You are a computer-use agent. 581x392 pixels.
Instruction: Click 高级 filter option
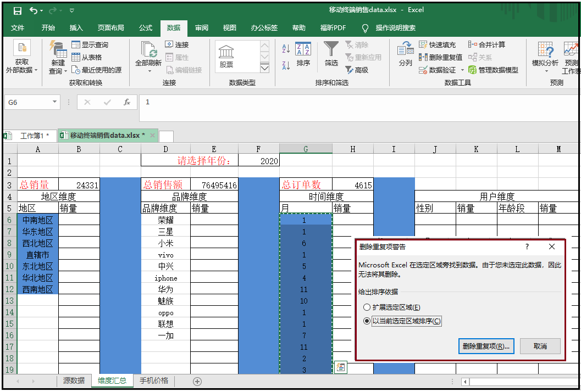(357, 70)
